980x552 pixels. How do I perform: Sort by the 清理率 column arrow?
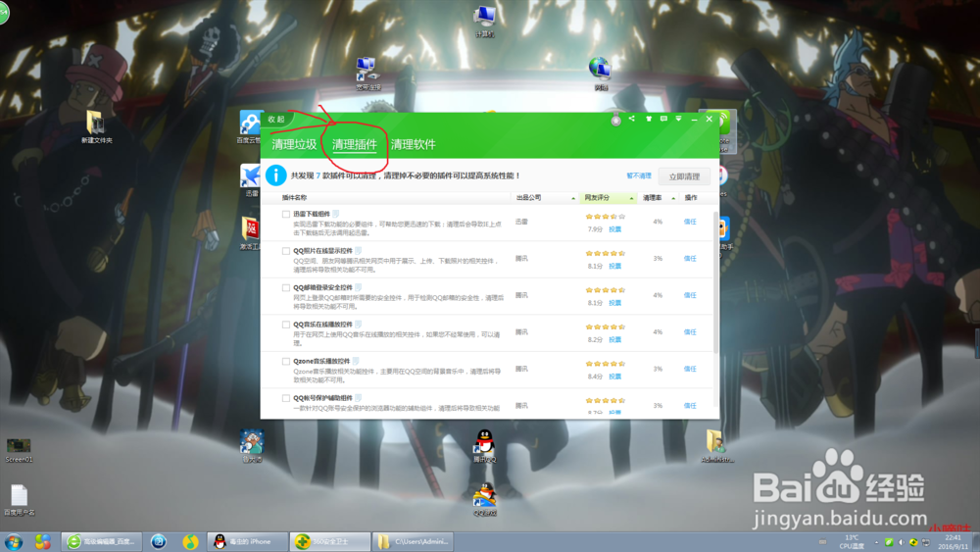[673, 198]
